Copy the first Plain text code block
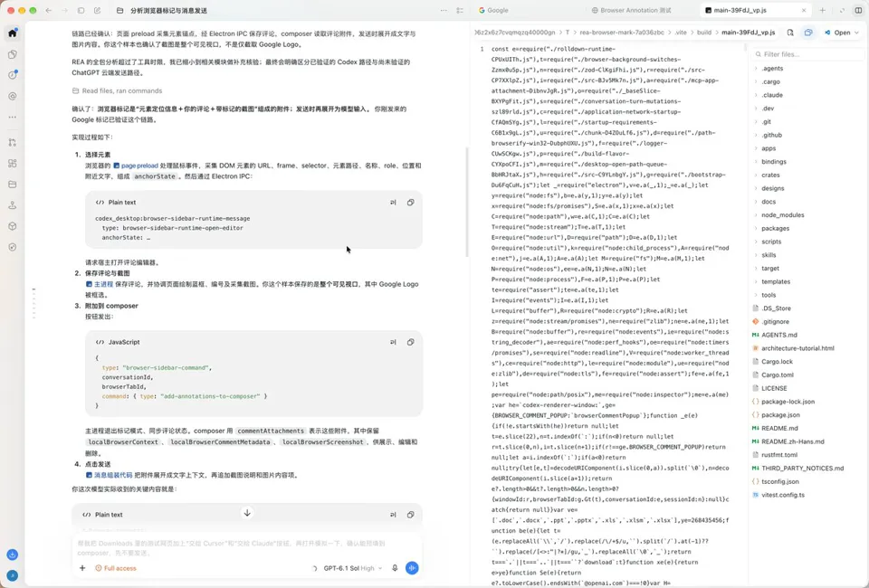The image size is (869, 588). coord(411,203)
